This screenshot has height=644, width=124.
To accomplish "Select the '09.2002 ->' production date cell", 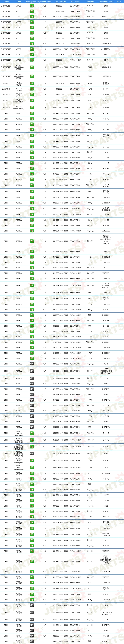I will coord(60,89).
